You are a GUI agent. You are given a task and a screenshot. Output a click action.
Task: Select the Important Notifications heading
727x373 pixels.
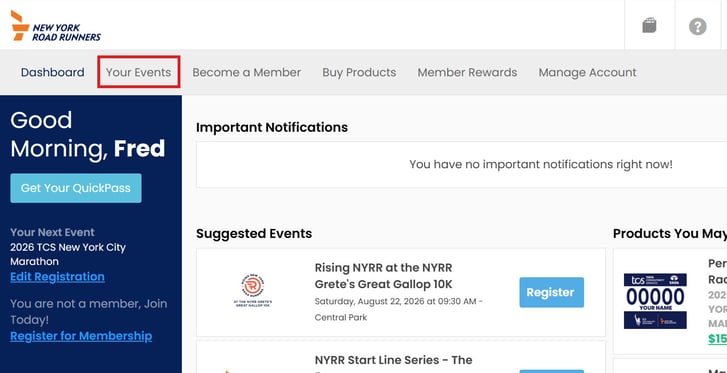(272, 127)
